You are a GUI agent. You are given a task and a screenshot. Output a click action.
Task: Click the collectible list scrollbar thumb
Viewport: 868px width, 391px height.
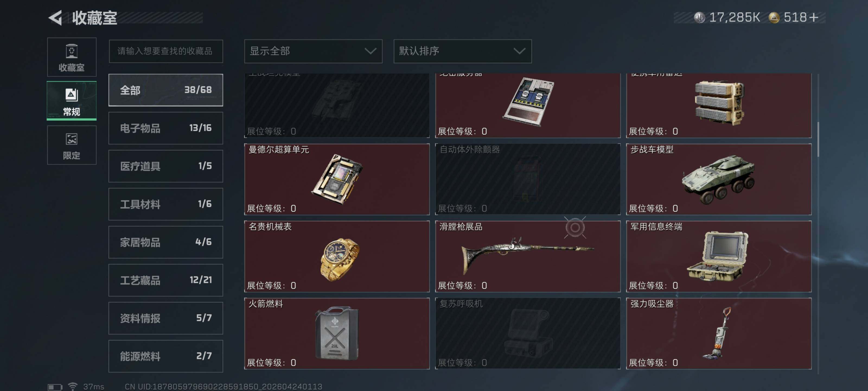818,139
